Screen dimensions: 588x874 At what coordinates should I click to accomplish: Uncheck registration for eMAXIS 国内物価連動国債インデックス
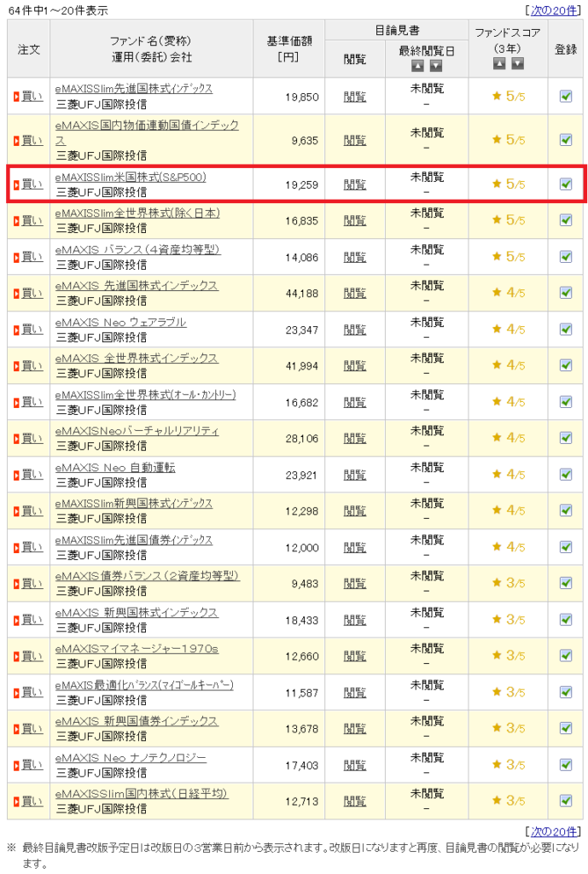coord(566,139)
